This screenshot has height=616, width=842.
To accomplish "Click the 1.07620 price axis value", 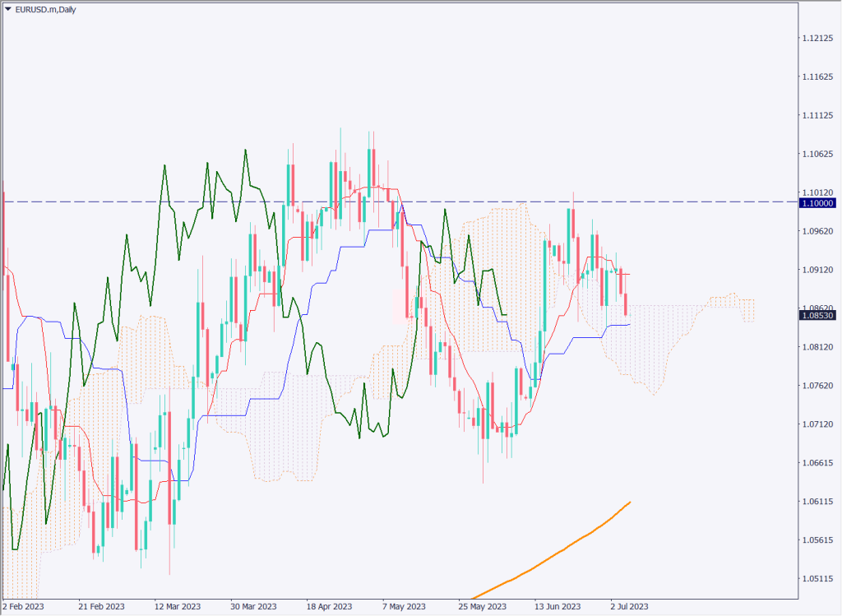I will click(818, 386).
